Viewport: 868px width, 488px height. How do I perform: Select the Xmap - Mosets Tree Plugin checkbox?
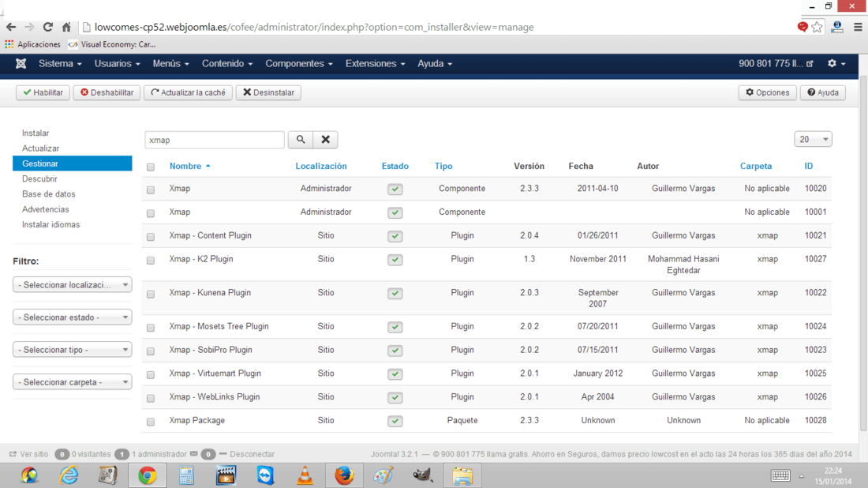point(151,328)
